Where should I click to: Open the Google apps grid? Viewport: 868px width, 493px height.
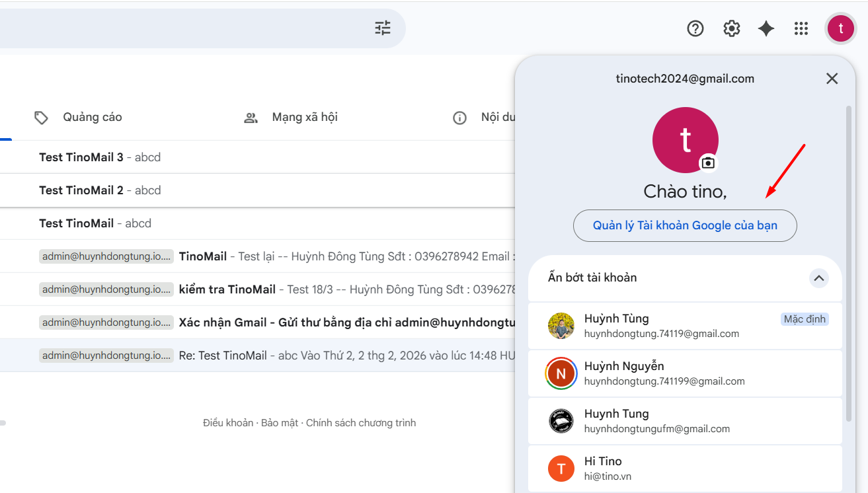[801, 28]
